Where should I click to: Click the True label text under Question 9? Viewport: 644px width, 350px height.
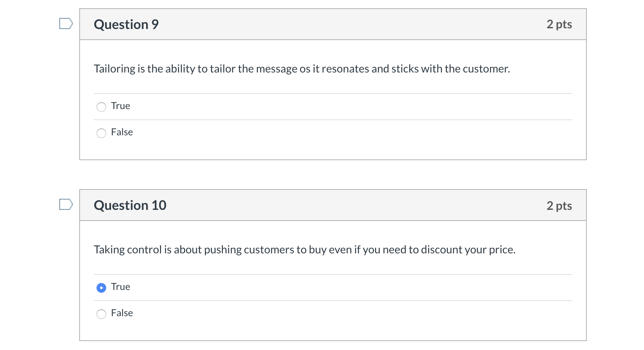pos(120,106)
